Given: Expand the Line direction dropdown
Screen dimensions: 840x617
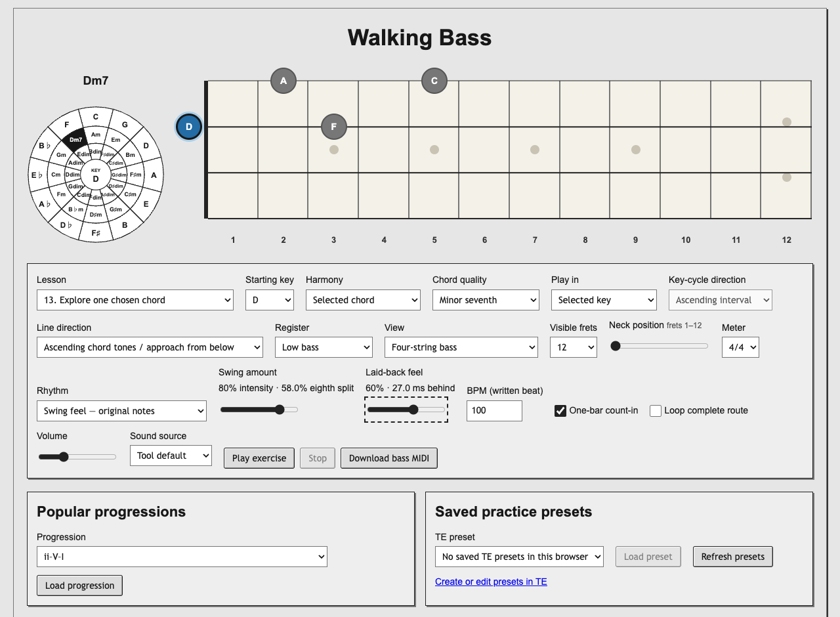Looking at the screenshot, I should click(x=150, y=347).
